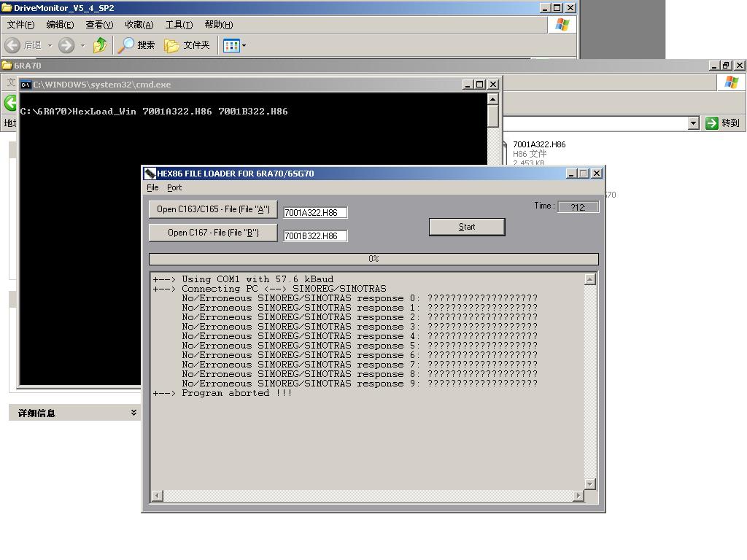747x560 pixels.
Task: Close the cmd.exe window
Action: [493, 85]
